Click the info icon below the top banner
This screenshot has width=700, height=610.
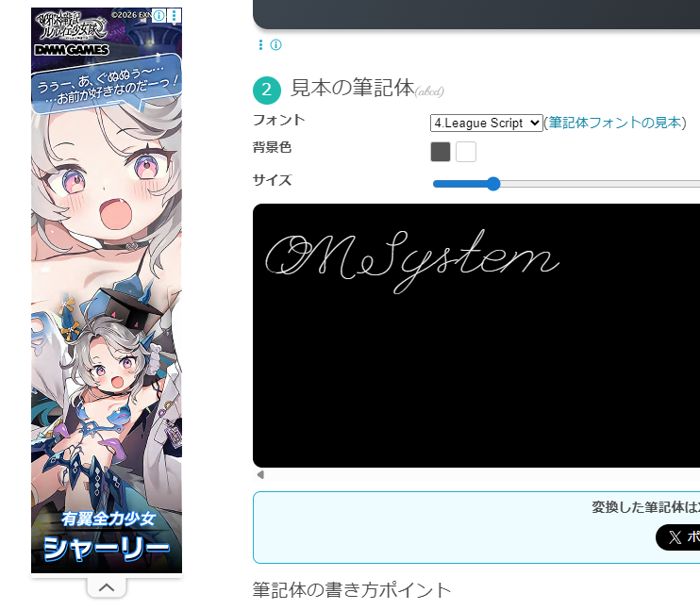tap(275, 45)
